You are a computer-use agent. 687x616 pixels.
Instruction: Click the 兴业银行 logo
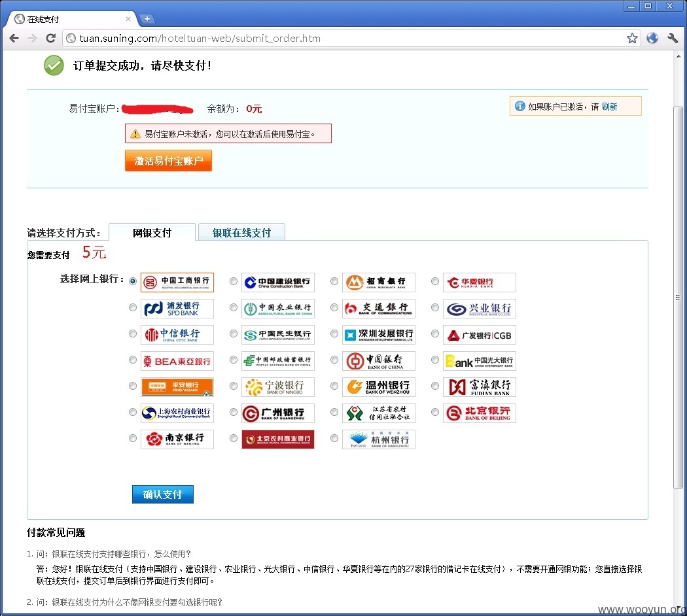click(x=480, y=309)
